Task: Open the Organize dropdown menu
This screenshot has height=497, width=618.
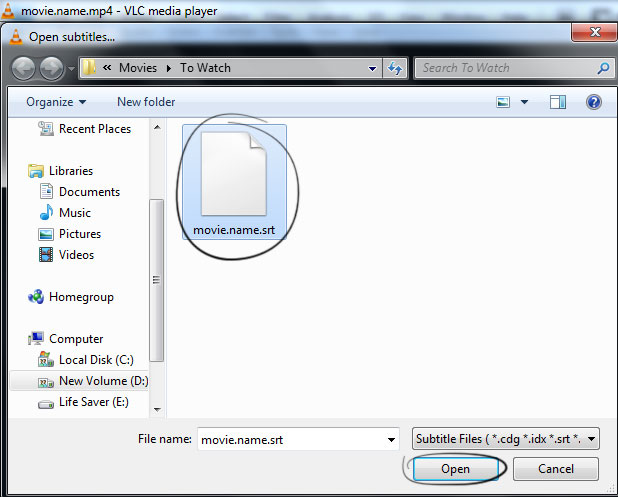Action: [x=56, y=102]
